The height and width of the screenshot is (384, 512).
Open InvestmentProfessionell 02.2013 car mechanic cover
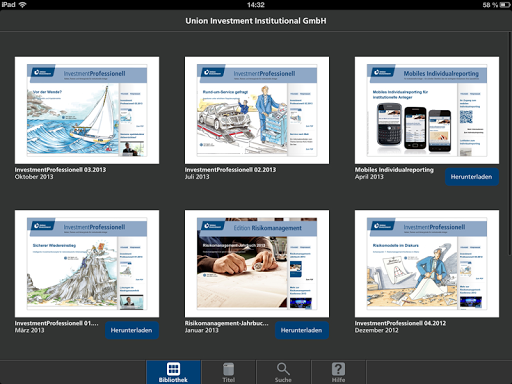[x=257, y=110]
